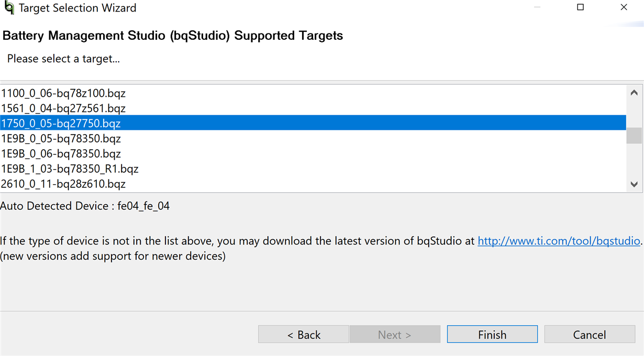Go to previous page with Back button
This screenshot has height=356, width=644.
click(x=304, y=335)
